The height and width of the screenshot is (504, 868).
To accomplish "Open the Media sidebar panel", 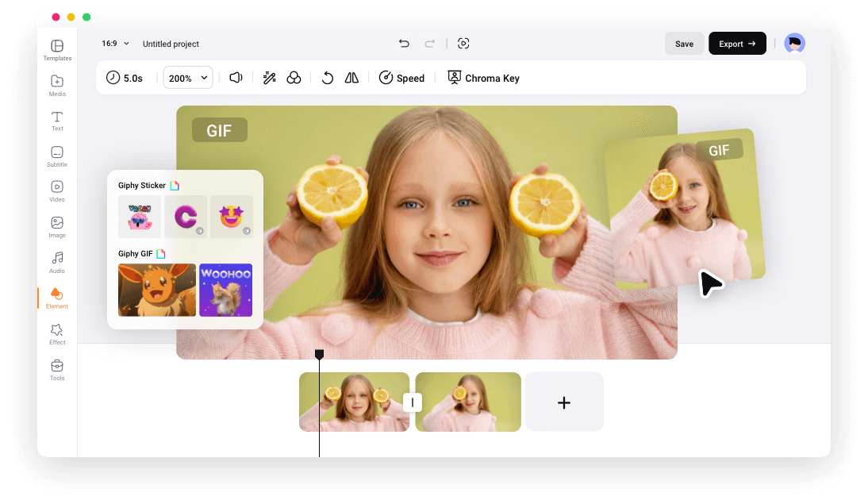I will 57,86.
